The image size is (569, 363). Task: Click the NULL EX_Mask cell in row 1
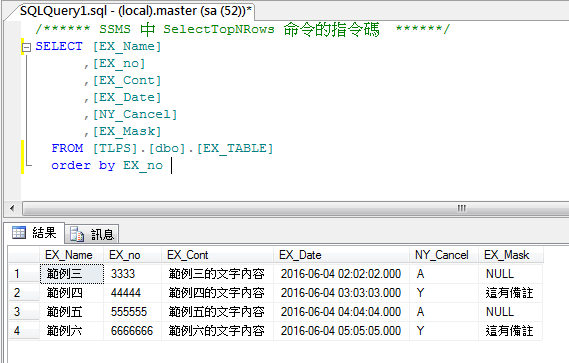[x=511, y=274]
